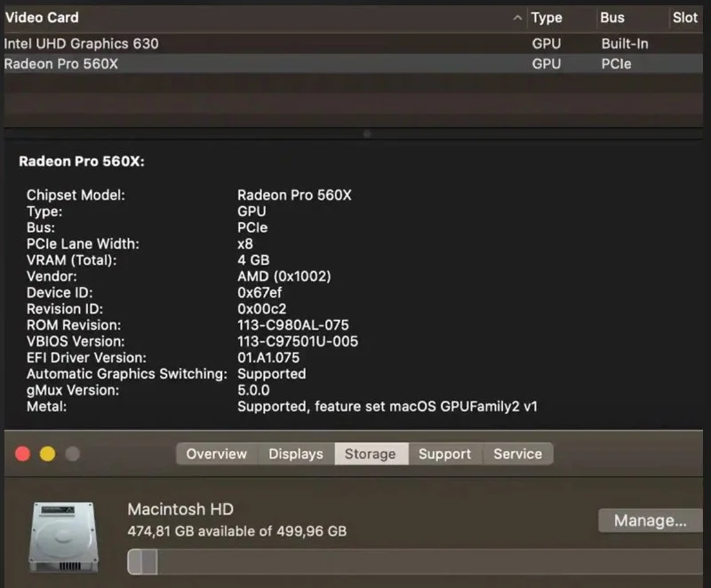Click the red close window button
Viewport: 711px width, 588px height.
tap(22, 454)
